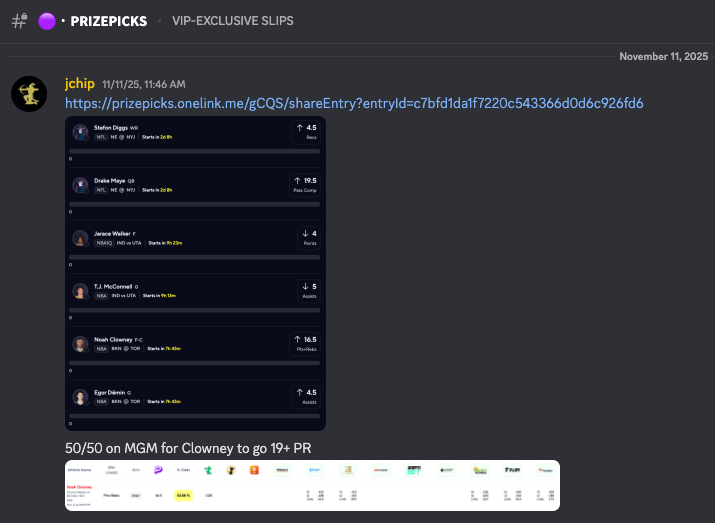Select T.J. McConnell 5 Assists pick box
Image resolution: width=715 pixels, height=523 pixels.
(x=306, y=291)
